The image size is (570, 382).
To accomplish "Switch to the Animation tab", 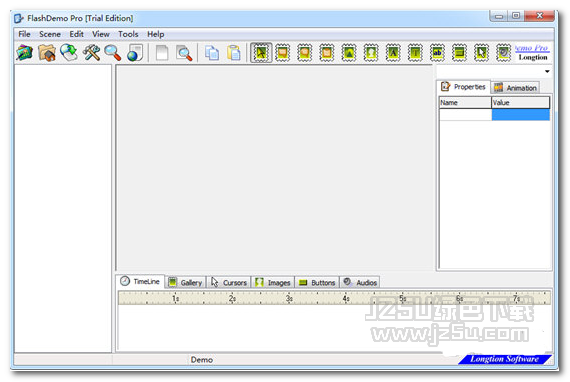I will tap(515, 88).
